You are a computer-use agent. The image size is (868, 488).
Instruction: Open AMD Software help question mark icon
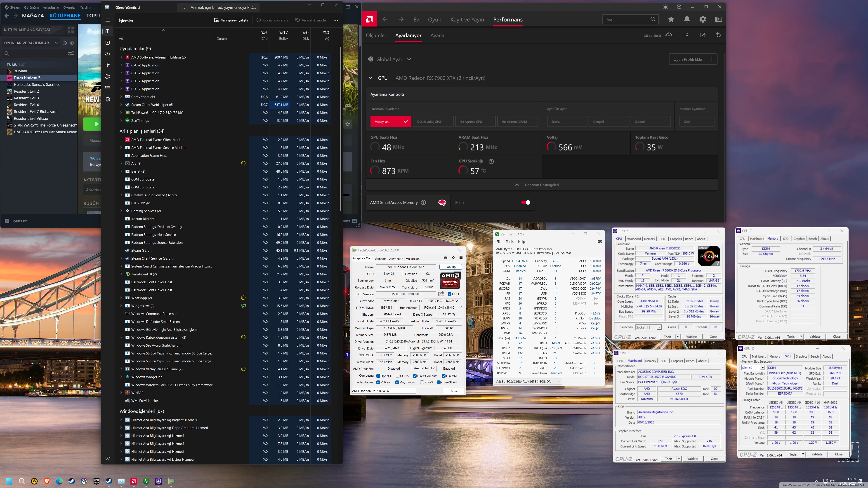coord(679,7)
